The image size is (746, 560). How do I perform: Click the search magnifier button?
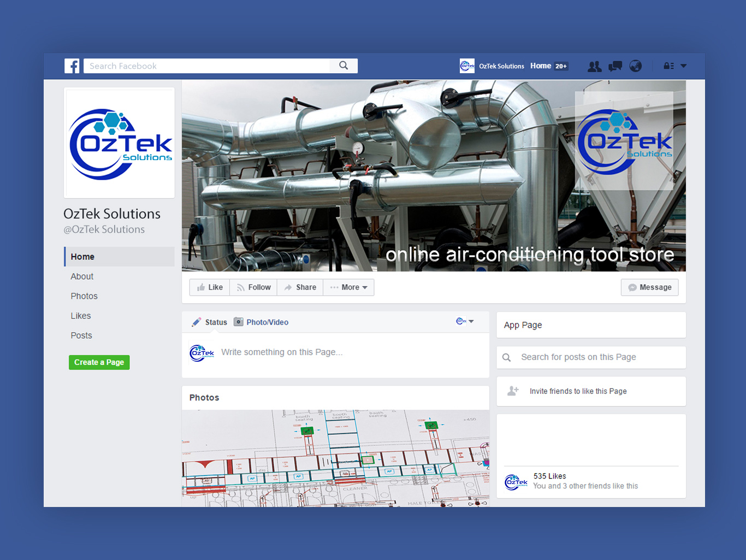coord(344,66)
